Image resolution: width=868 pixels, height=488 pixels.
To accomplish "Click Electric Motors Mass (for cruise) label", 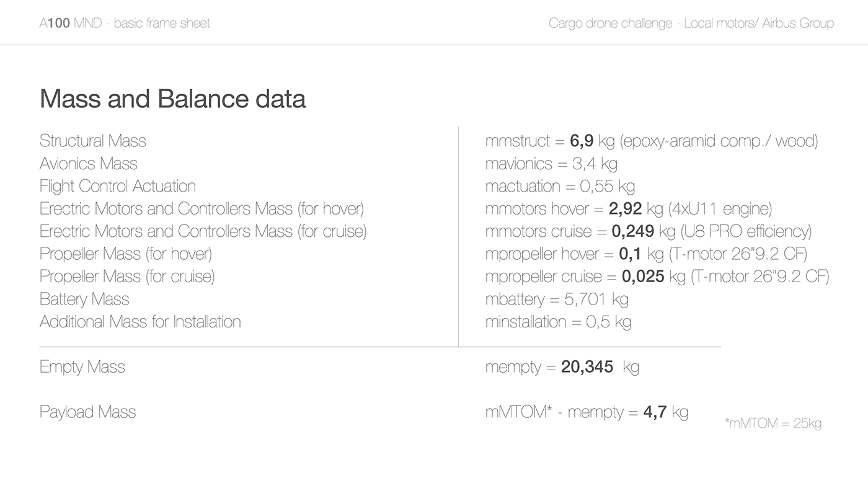I will click(x=203, y=231).
